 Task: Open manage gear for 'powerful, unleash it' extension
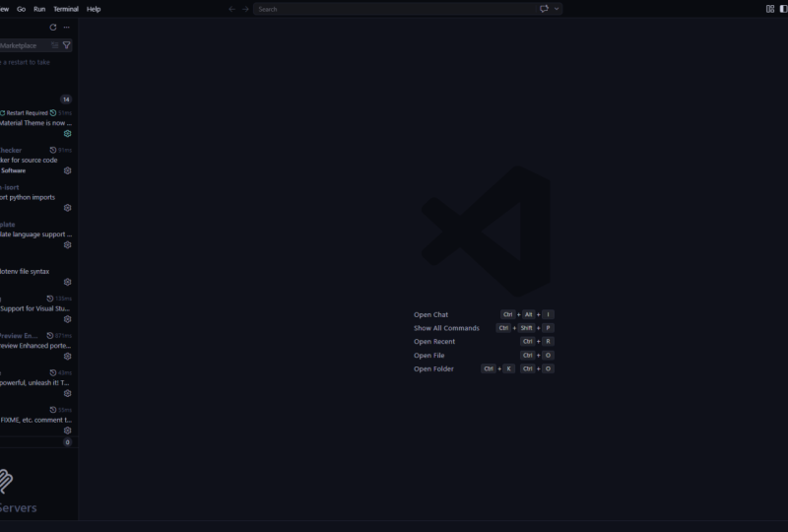click(67, 393)
